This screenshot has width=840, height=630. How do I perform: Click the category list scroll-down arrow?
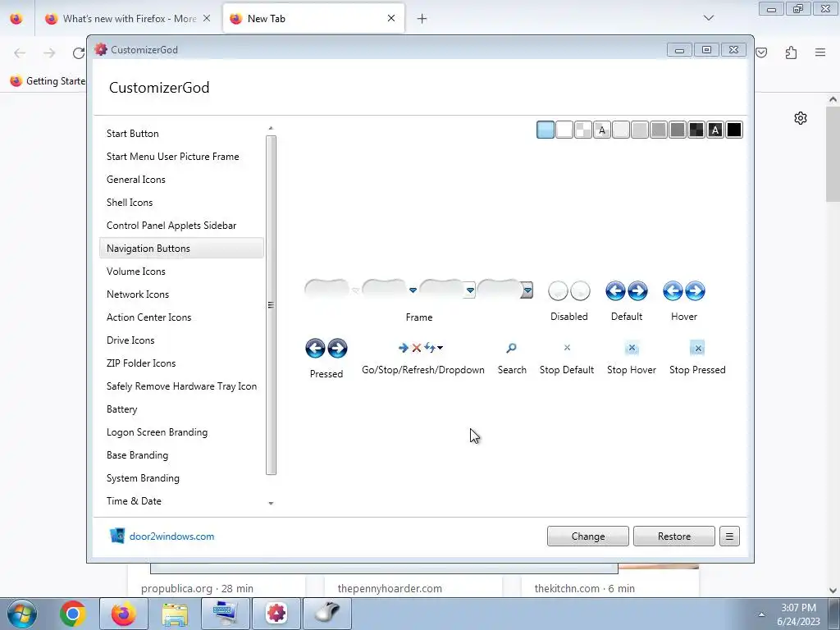(x=271, y=503)
